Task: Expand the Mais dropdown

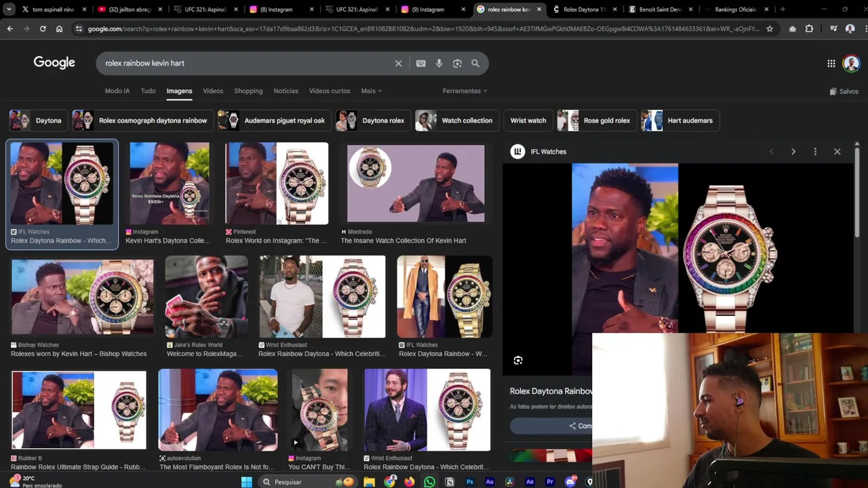Action: coord(371,91)
